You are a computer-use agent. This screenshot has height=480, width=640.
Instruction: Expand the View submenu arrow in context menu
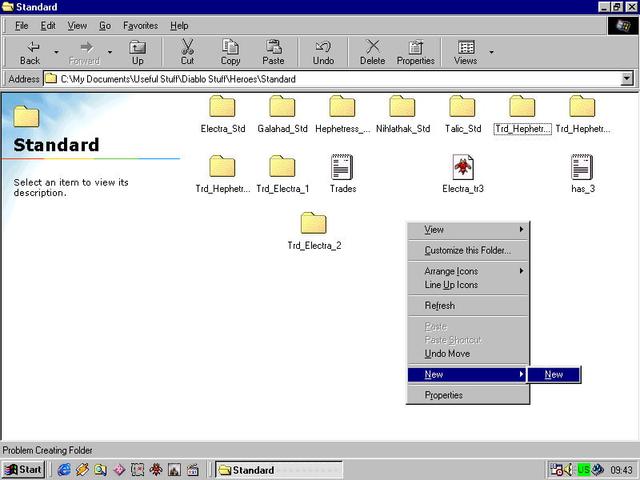521,229
